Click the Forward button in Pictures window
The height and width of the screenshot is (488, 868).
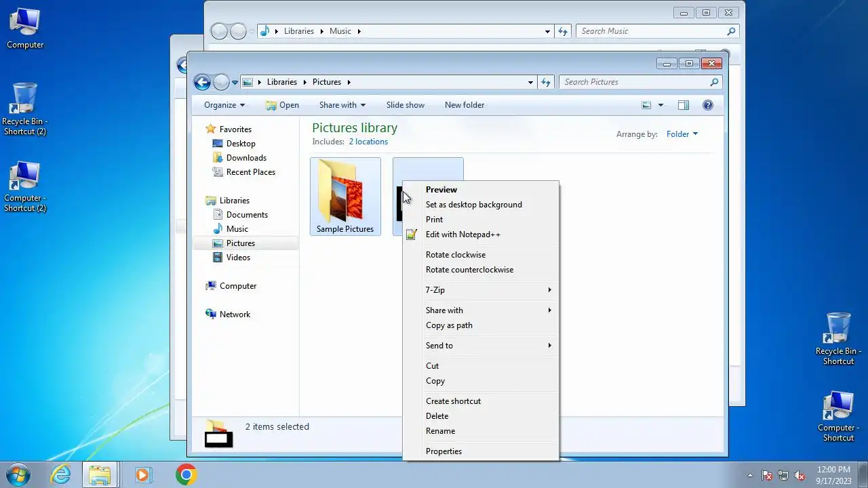[x=221, y=83]
